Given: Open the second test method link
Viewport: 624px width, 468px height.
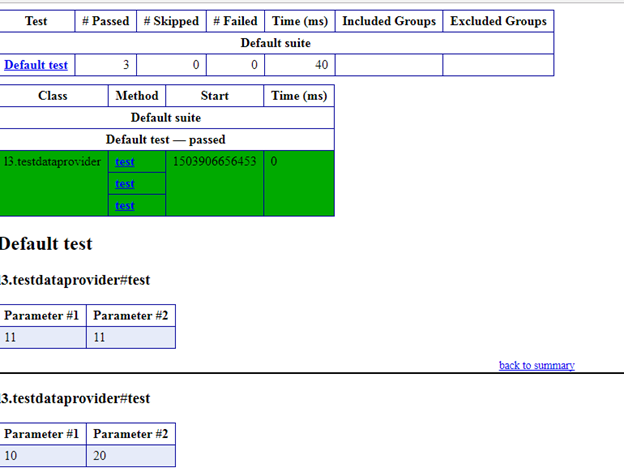Looking at the screenshot, I should pos(125,183).
